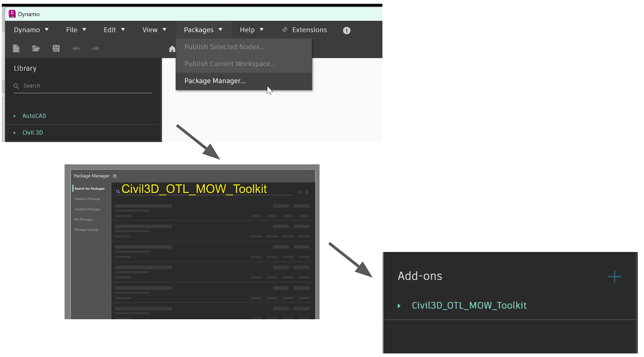Switch to Search for Packages tab
The width and height of the screenshot is (644, 357).
[x=89, y=189]
